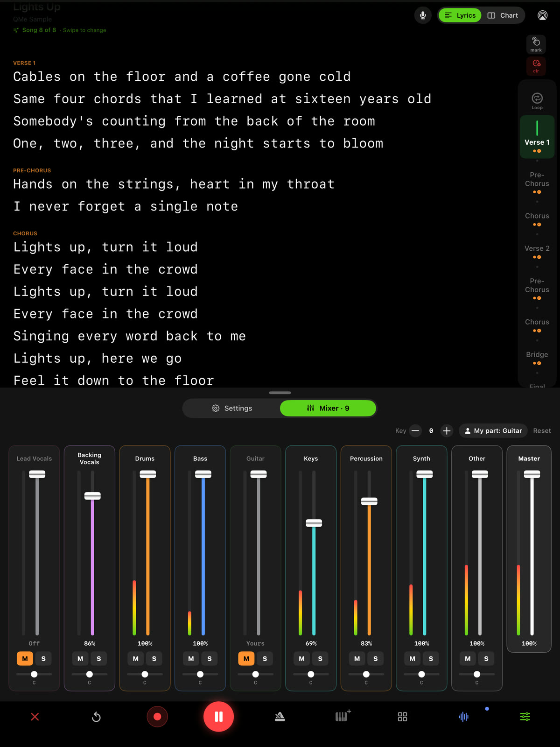
Task: Jump to the Bridge section
Action: pos(537,357)
